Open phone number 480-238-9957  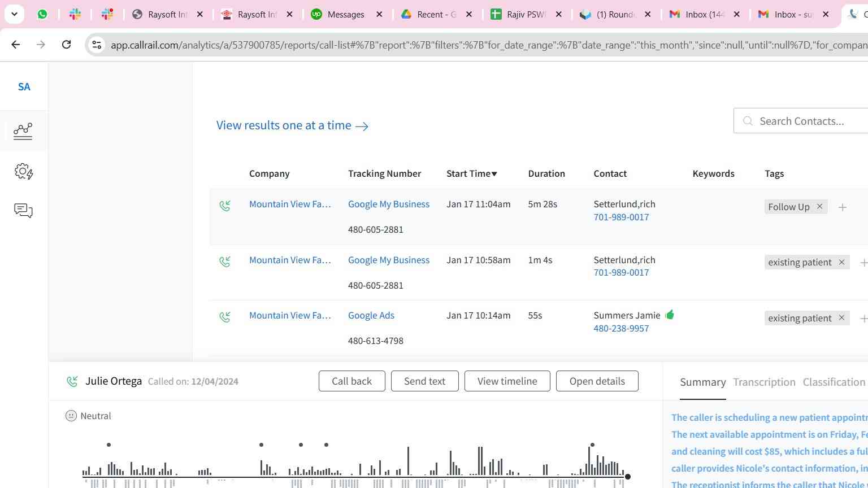pyautogui.click(x=621, y=328)
